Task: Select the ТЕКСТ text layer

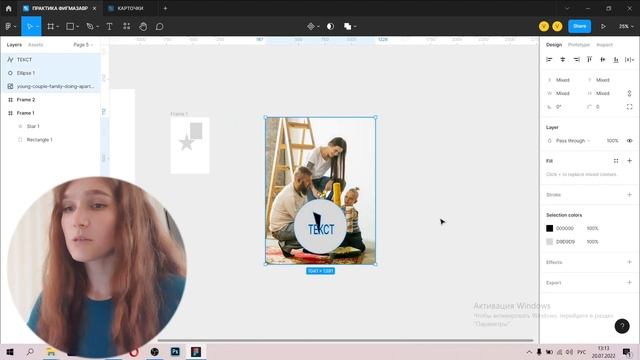Action: click(51, 60)
